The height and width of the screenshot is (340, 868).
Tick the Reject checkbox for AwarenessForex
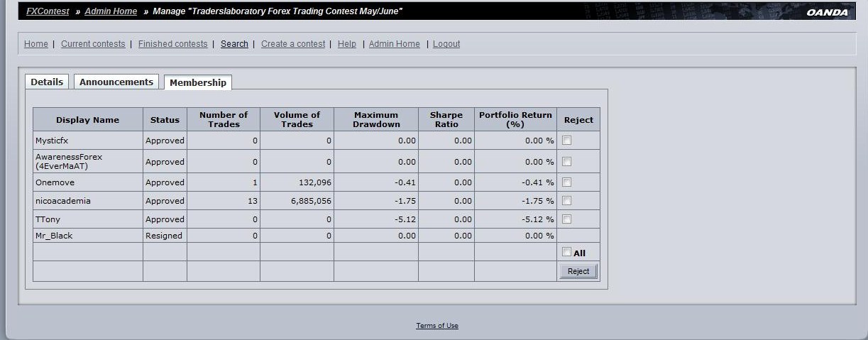[x=566, y=161]
